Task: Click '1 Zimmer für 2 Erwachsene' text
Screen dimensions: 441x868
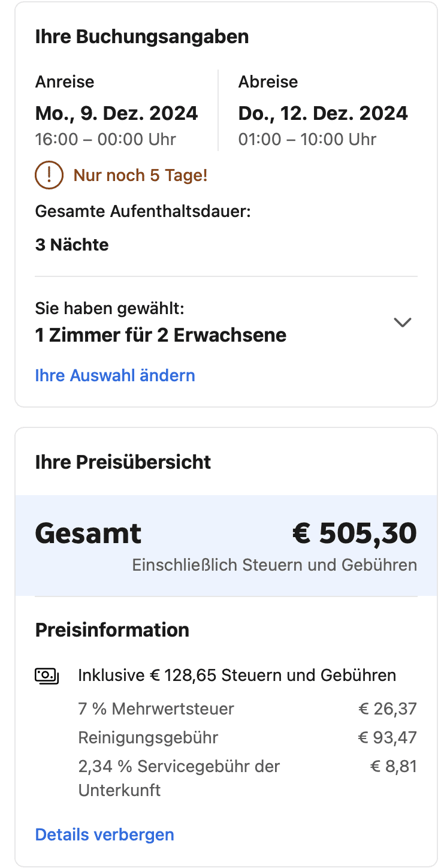Action: [x=161, y=335]
